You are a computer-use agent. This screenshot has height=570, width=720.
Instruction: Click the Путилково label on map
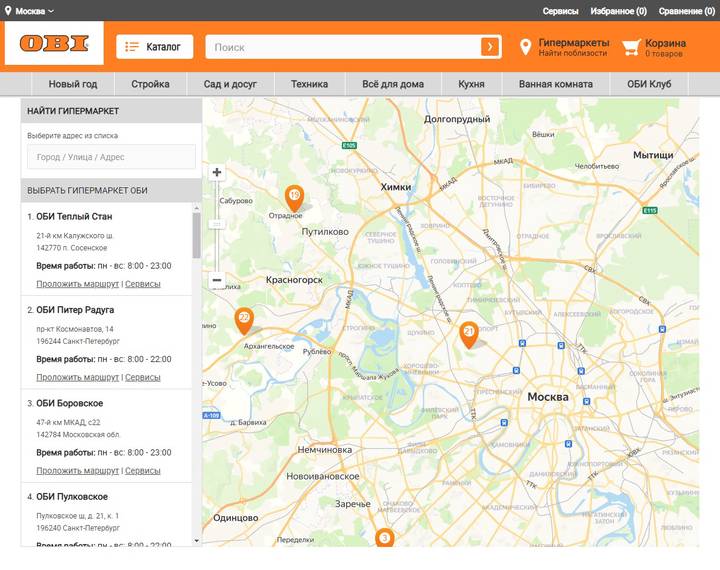325,232
